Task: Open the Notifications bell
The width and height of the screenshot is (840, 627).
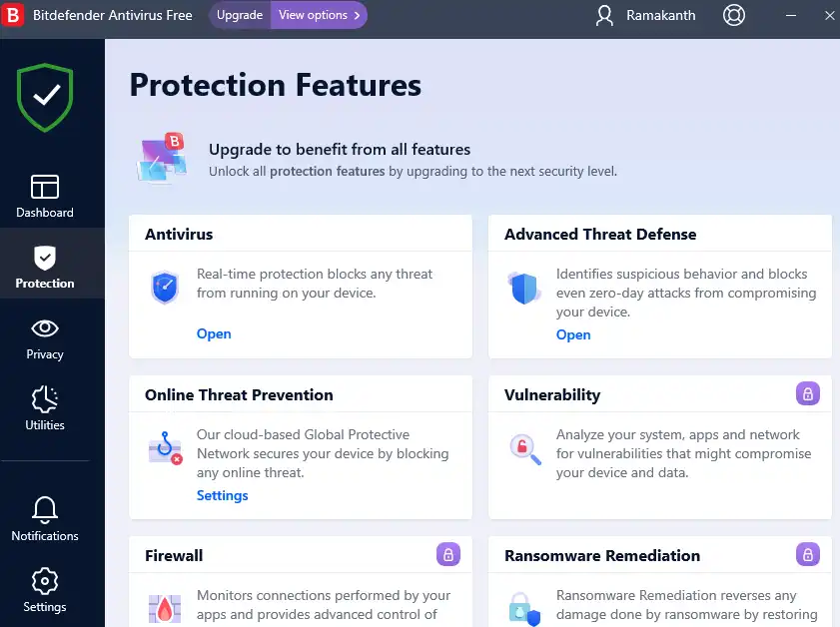Action: (45, 519)
